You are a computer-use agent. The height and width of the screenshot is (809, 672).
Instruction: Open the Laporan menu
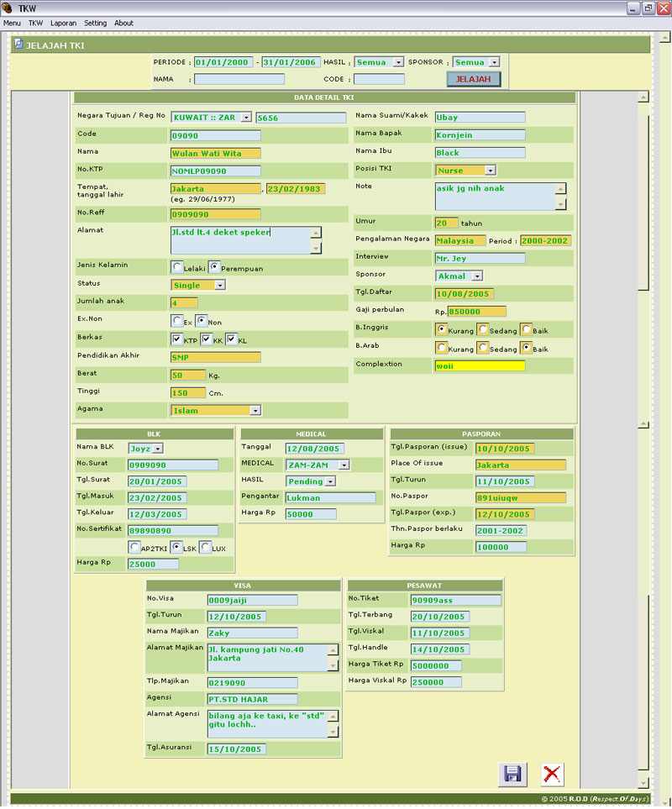tap(61, 24)
